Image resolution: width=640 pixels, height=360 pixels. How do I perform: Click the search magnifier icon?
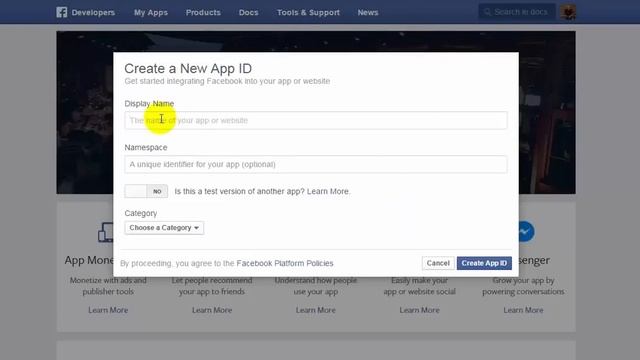pos(487,12)
